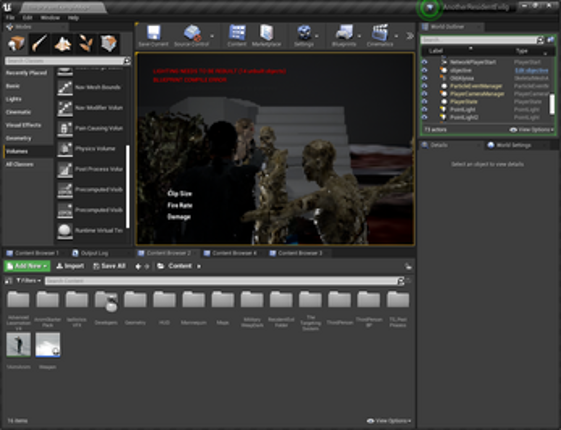Select the Geometry Editing mode icon
Screen dimensions: 561x430
pos(109,43)
